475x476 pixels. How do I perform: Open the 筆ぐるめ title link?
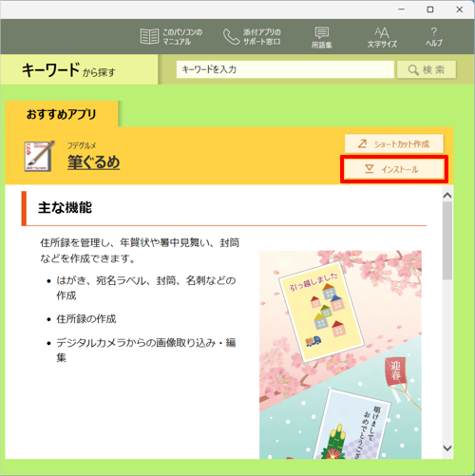(x=93, y=162)
